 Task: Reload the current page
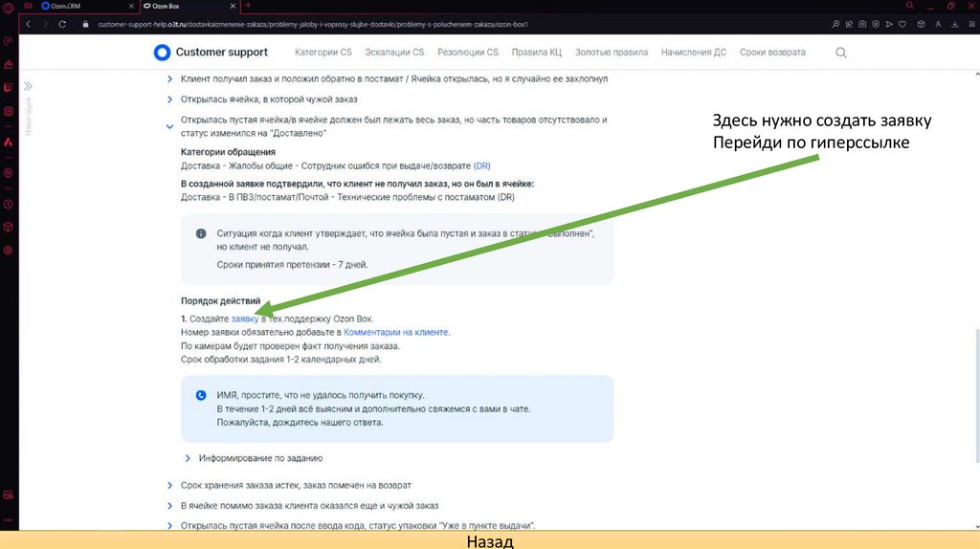pos(62,24)
